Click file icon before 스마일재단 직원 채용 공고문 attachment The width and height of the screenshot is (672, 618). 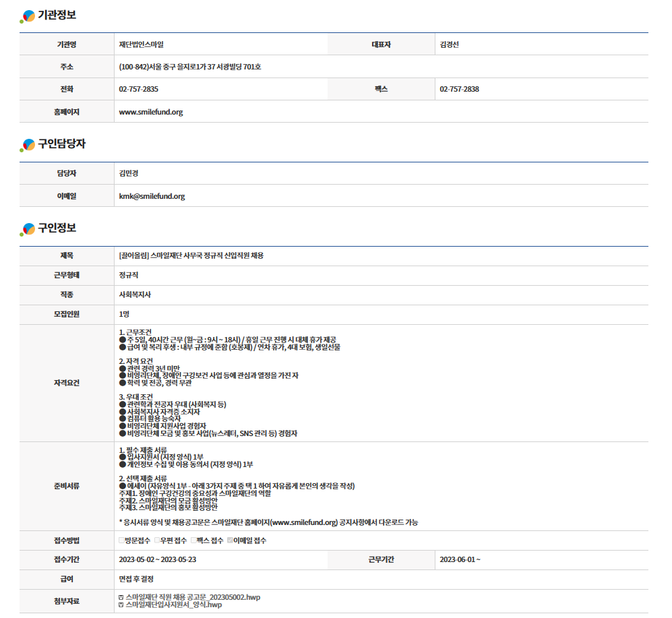coord(121,597)
